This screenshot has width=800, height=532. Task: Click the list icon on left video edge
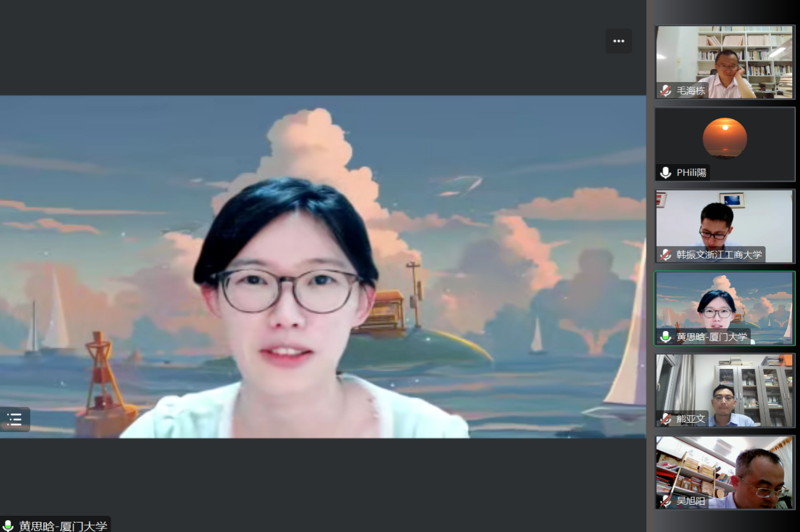coord(15,420)
